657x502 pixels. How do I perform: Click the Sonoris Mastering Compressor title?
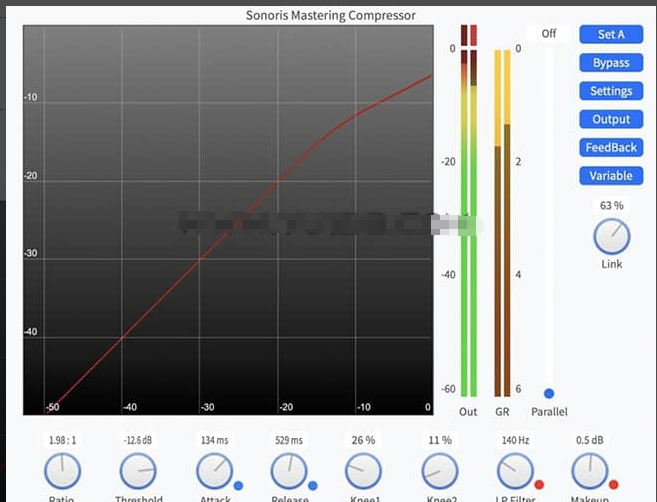click(x=331, y=16)
